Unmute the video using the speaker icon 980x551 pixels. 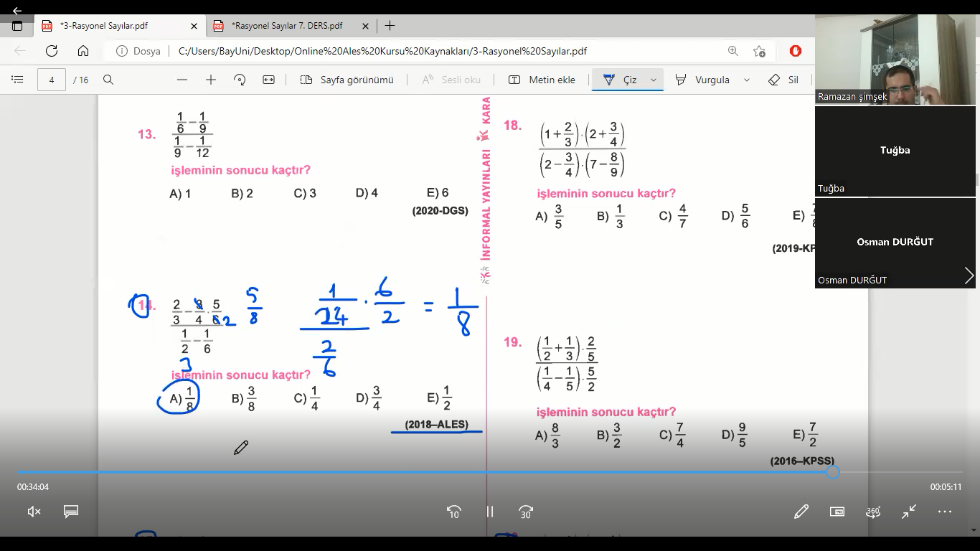34,512
